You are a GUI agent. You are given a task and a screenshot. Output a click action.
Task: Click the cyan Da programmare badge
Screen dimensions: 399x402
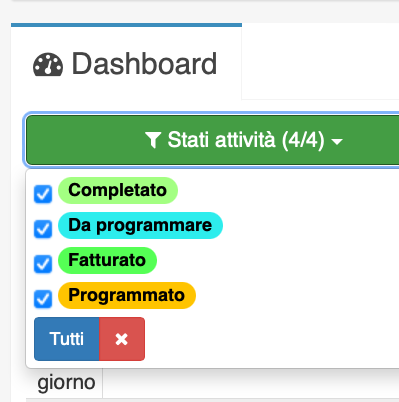pyautogui.click(x=140, y=225)
